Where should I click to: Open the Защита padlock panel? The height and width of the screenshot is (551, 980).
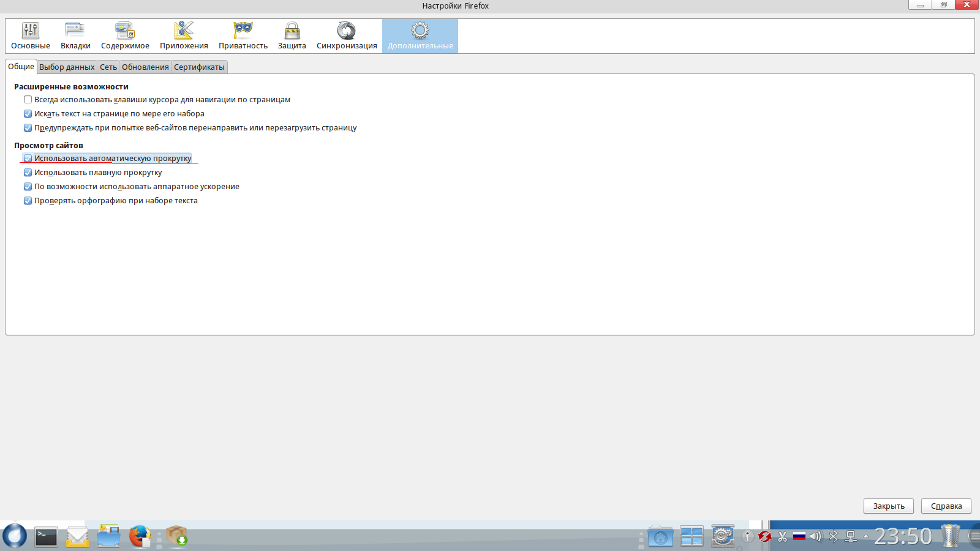pos(292,36)
